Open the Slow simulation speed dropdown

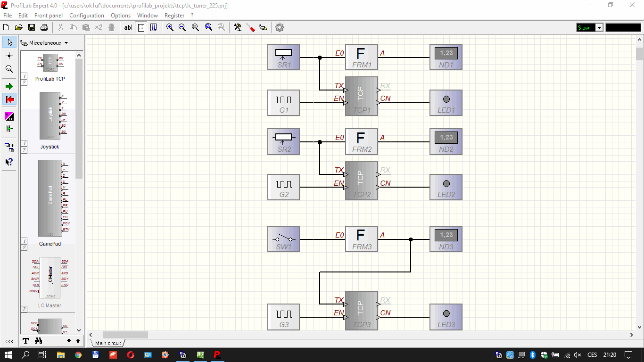click(599, 27)
